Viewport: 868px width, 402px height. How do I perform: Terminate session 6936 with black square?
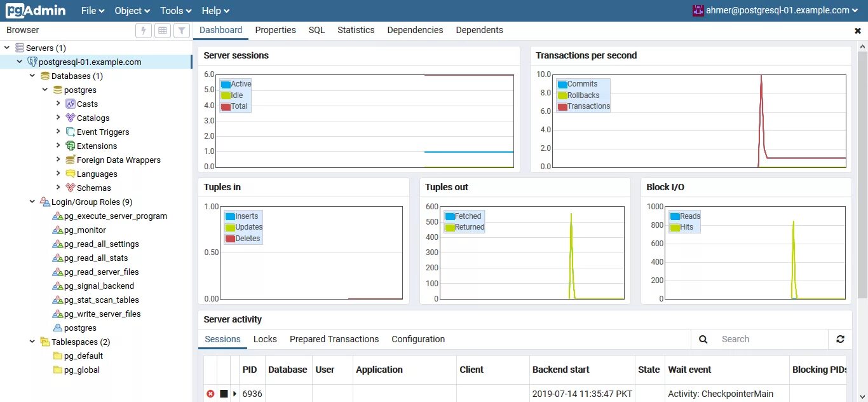pos(224,394)
